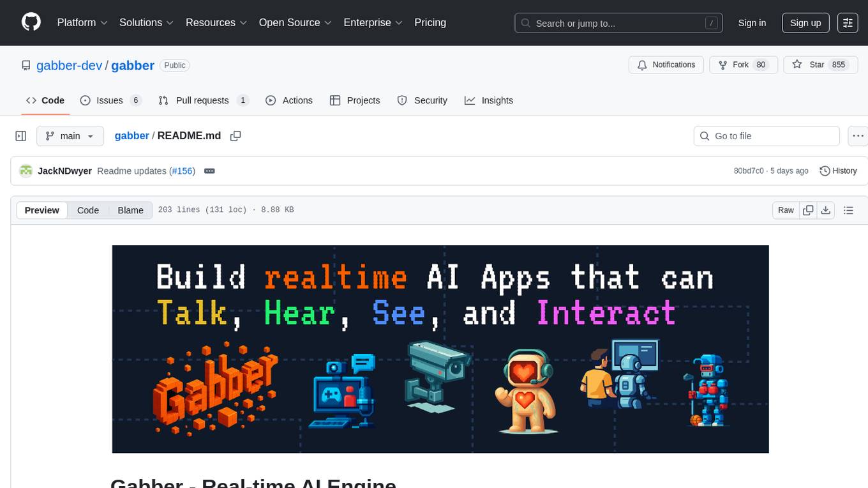This screenshot has width=868, height=488.
Task: Open the Security tab
Action: pos(423,100)
